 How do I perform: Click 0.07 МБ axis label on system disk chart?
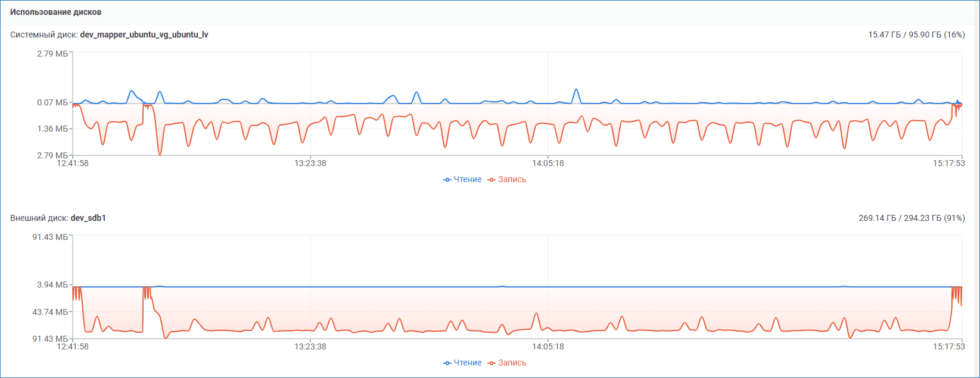tap(52, 102)
